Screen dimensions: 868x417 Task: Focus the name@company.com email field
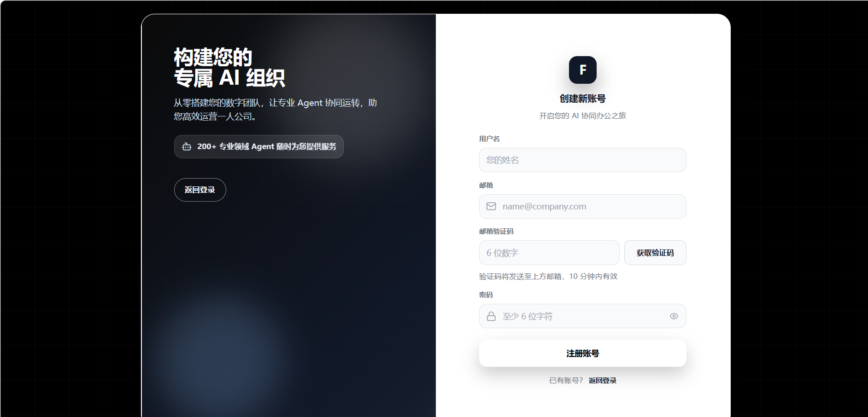[x=582, y=206]
